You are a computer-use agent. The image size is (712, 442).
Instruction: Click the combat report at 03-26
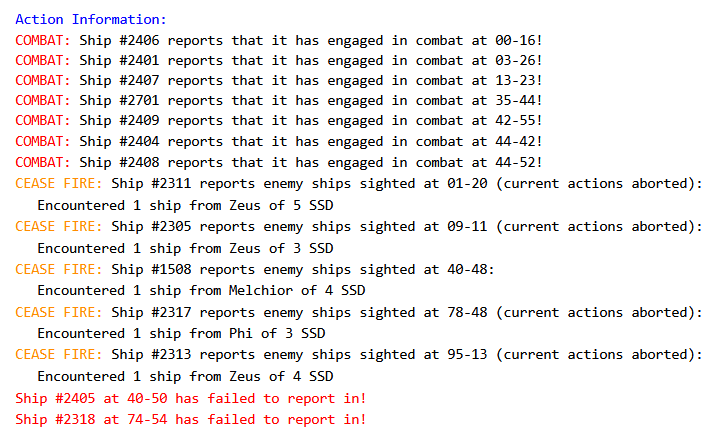[283, 62]
